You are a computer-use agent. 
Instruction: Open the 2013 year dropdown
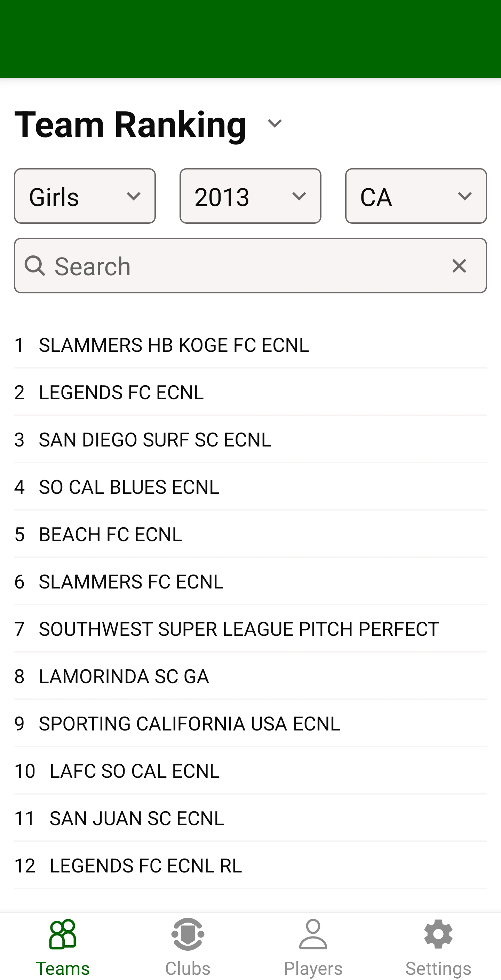250,196
